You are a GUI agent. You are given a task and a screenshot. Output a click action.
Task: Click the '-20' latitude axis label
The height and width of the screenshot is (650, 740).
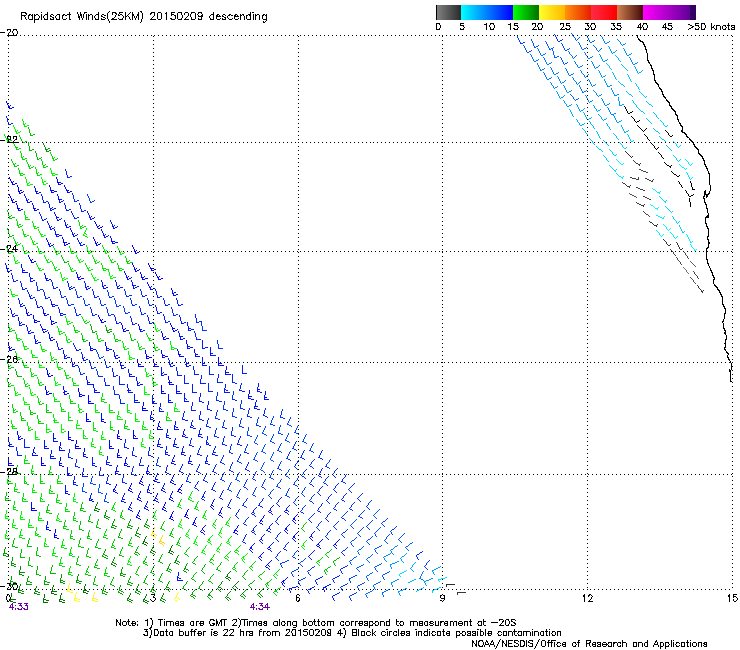pyautogui.click(x=9, y=33)
